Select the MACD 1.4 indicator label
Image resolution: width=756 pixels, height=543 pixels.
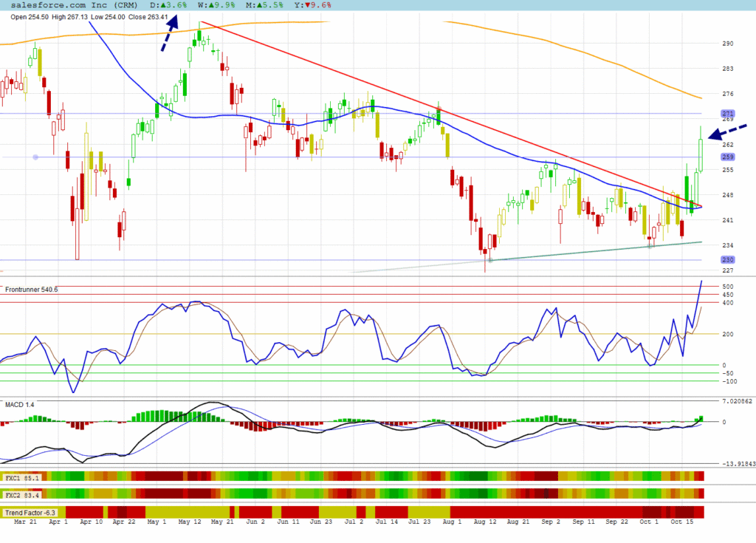[20, 405]
